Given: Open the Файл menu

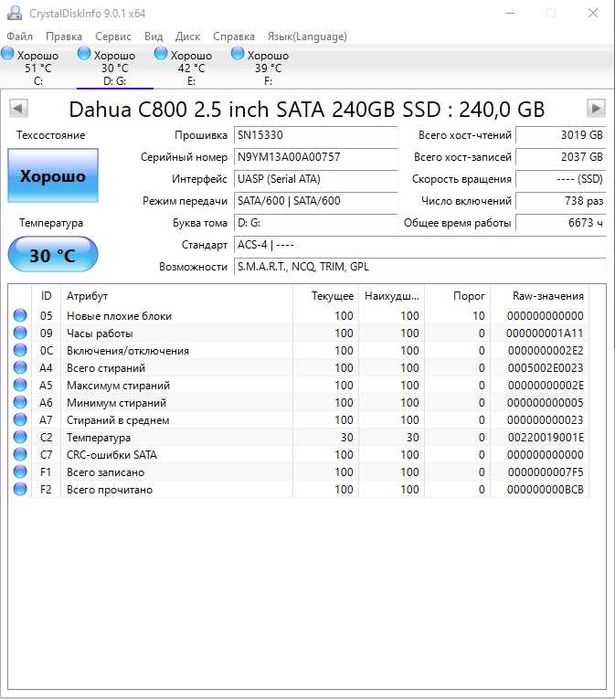Looking at the screenshot, I should [20, 37].
